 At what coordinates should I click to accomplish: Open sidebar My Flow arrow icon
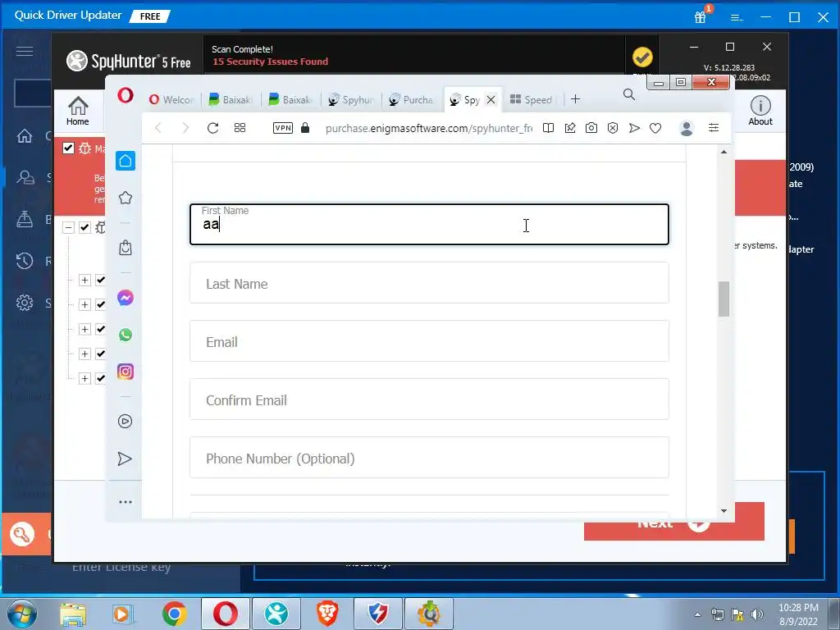125,459
